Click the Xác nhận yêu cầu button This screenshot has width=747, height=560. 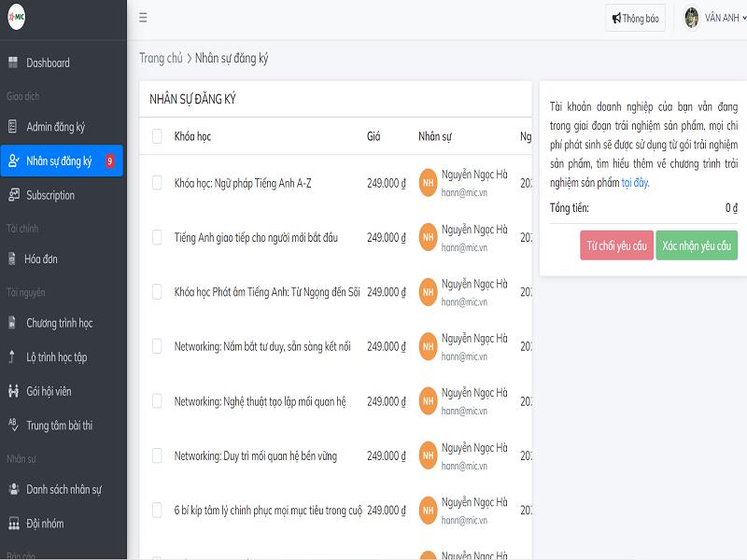point(696,245)
